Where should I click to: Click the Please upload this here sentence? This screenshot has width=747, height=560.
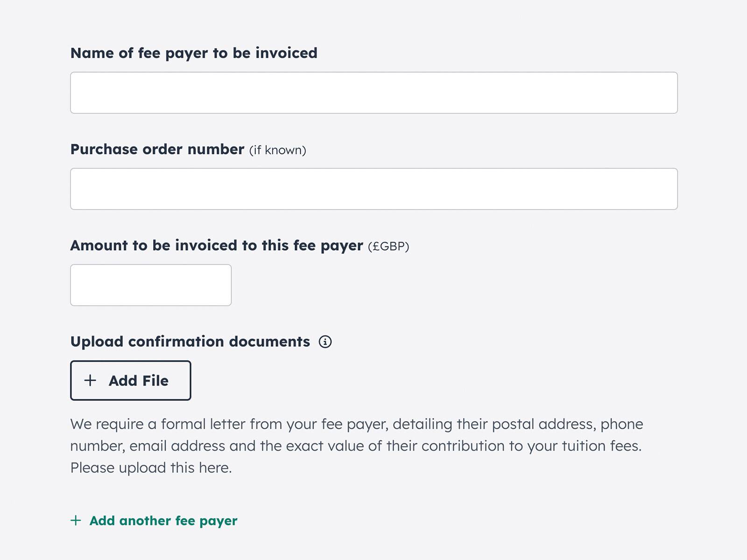pyautogui.click(x=151, y=468)
